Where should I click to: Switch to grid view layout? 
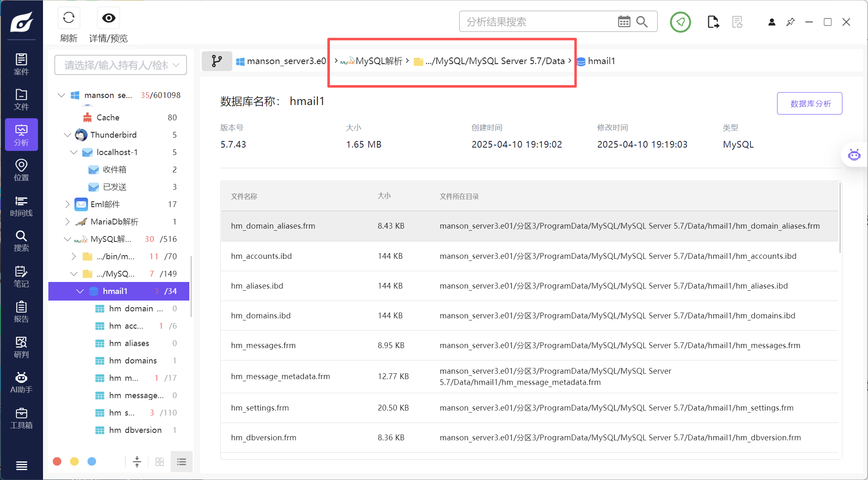click(160, 461)
